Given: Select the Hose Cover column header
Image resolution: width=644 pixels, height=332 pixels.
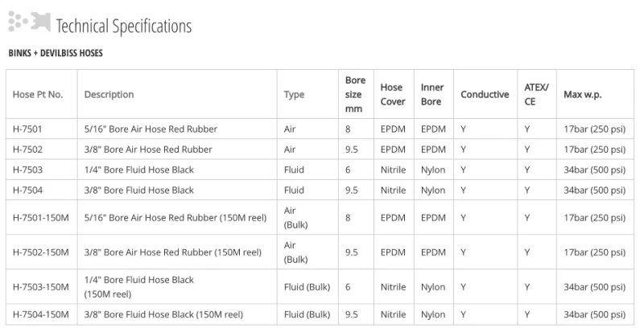Looking at the screenshot, I should [x=393, y=94].
